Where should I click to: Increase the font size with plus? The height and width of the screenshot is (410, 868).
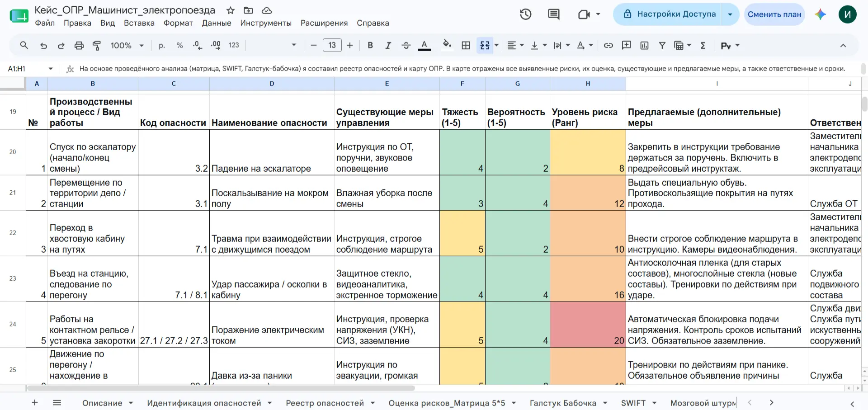350,45
